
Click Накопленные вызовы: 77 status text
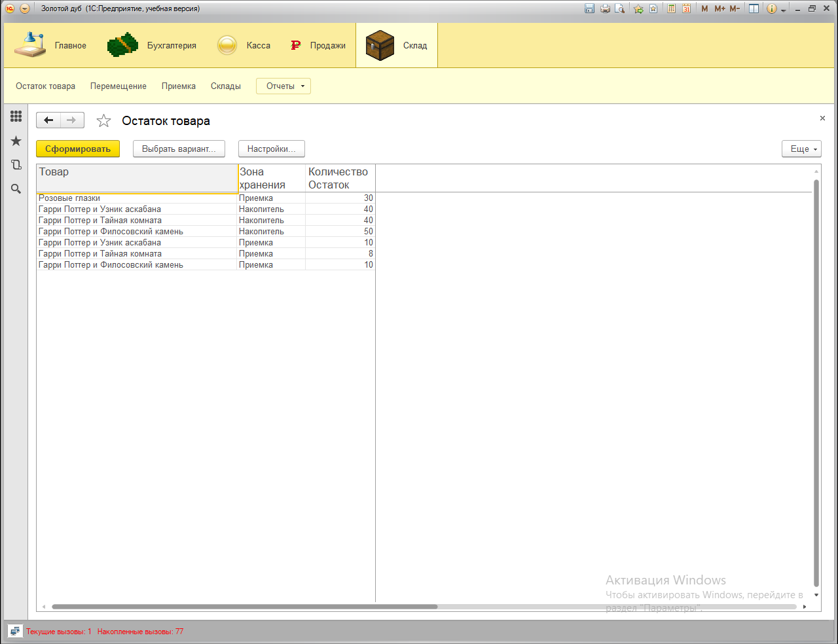(140, 632)
